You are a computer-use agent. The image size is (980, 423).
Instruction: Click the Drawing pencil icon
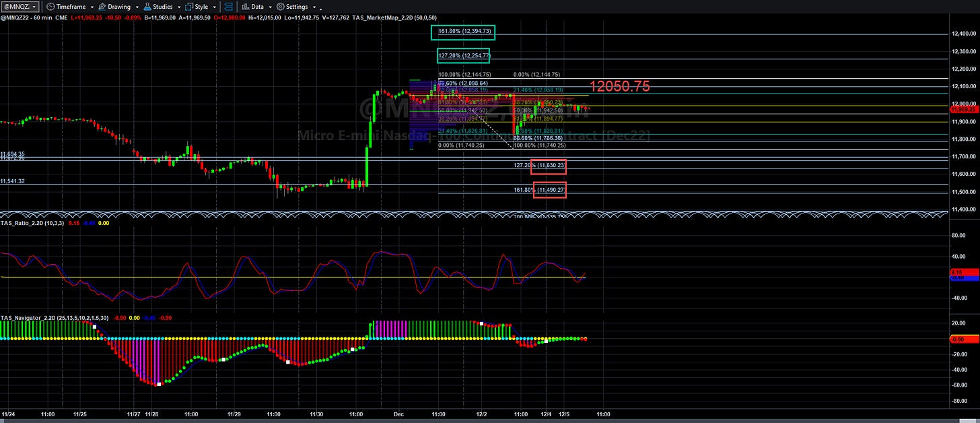102,7
